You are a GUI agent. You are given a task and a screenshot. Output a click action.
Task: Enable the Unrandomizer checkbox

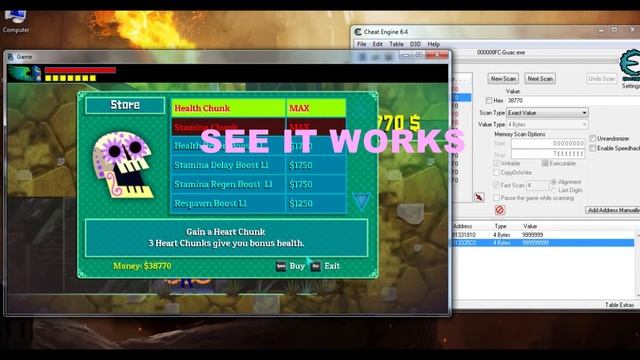click(x=593, y=139)
